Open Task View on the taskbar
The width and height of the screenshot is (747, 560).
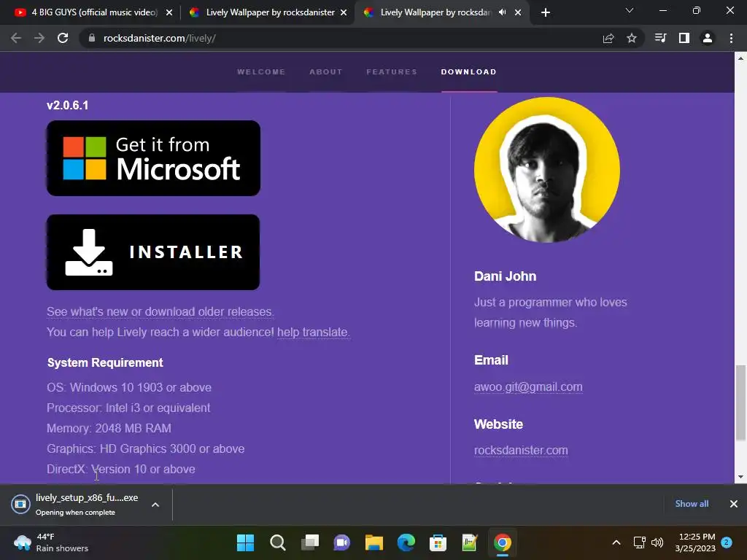click(x=309, y=542)
